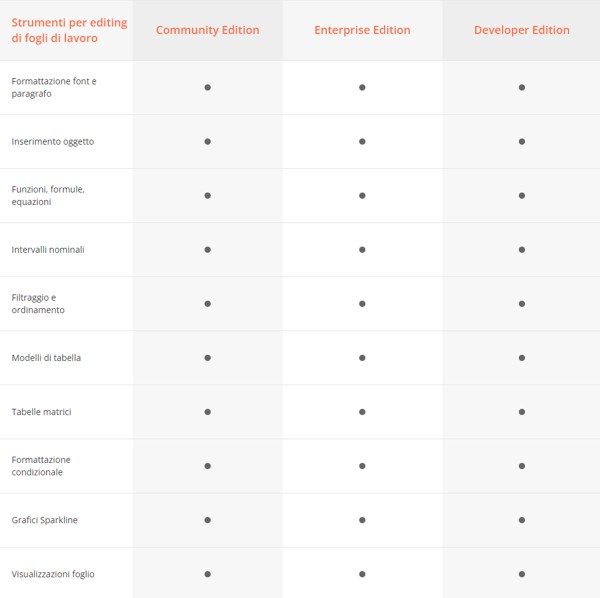Click the 'Formattazione font e paragrafo' row label
Image resolution: width=600 pixels, height=598 pixels.
tap(54, 87)
